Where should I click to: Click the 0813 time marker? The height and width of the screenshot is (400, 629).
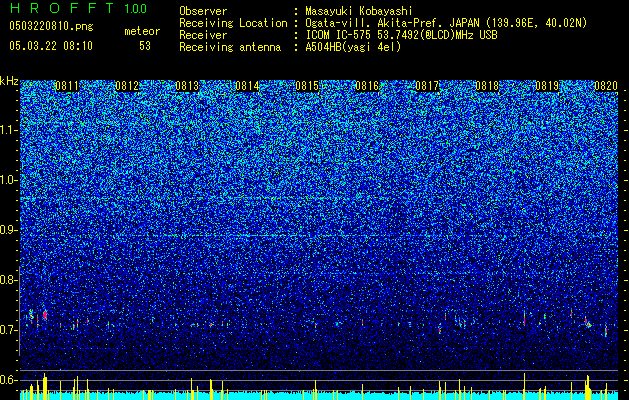tap(187, 86)
